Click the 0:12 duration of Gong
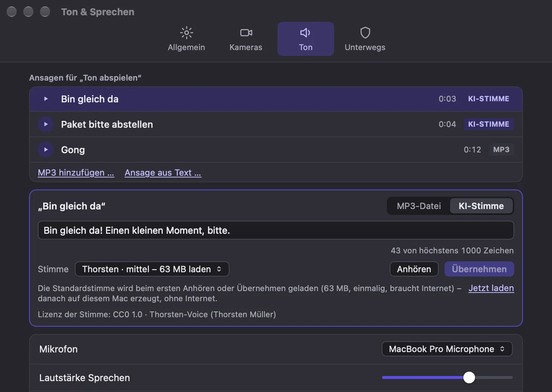 (x=472, y=150)
